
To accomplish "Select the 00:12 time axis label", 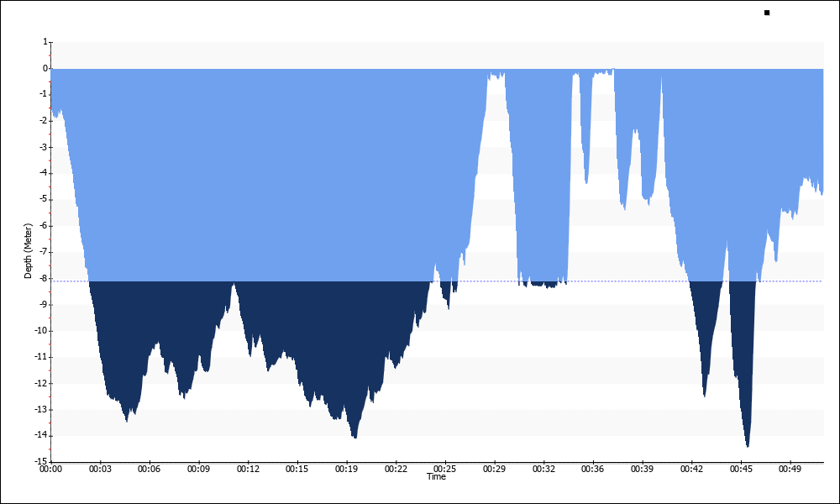I will click(248, 470).
